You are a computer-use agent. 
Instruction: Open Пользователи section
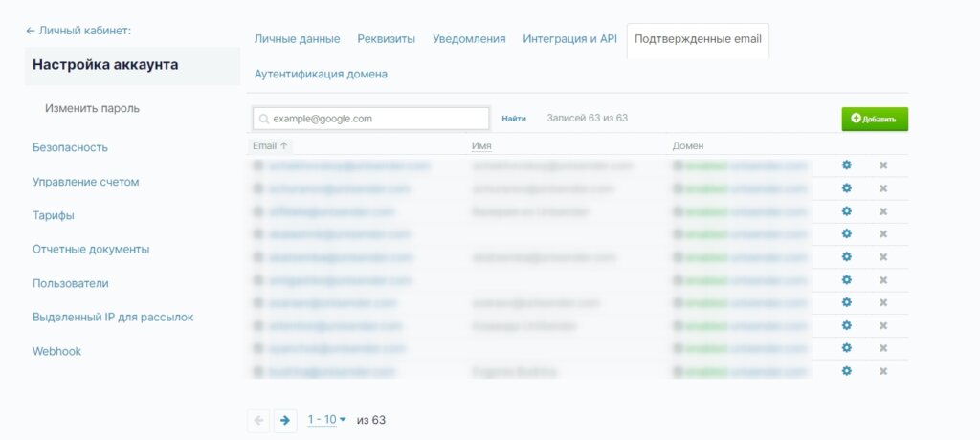71,283
